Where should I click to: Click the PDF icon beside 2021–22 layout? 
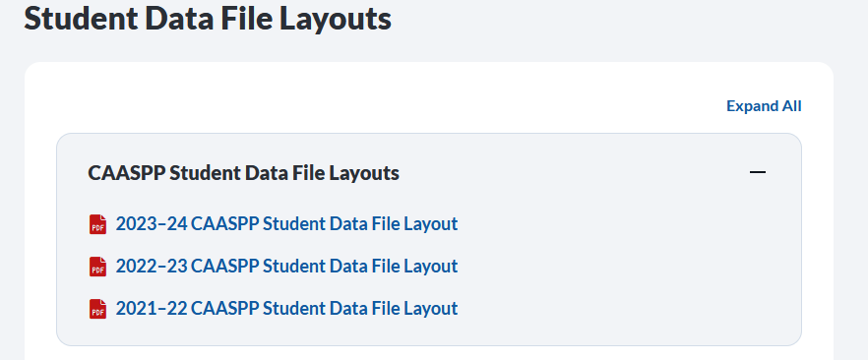98,309
